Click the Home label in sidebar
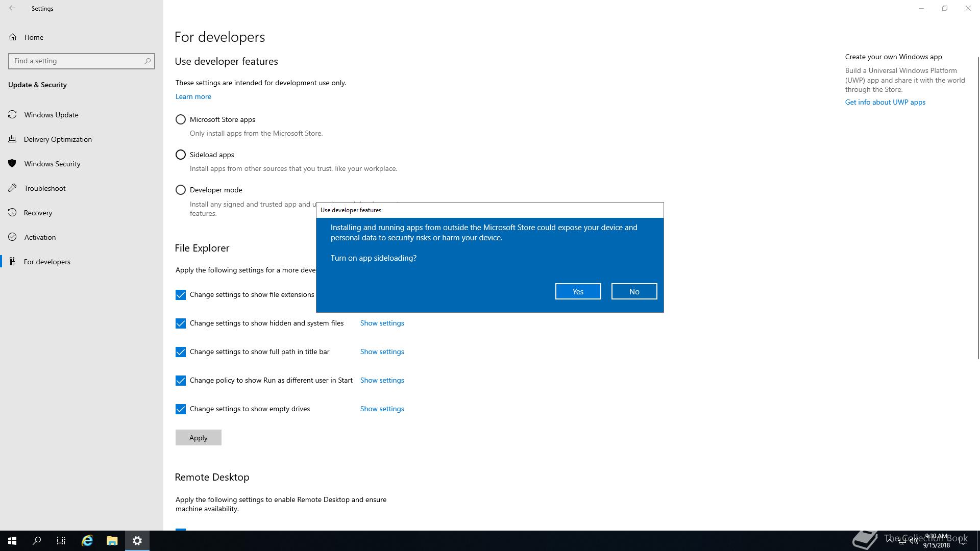Image resolution: width=980 pixels, height=551 pixels. 34,37
